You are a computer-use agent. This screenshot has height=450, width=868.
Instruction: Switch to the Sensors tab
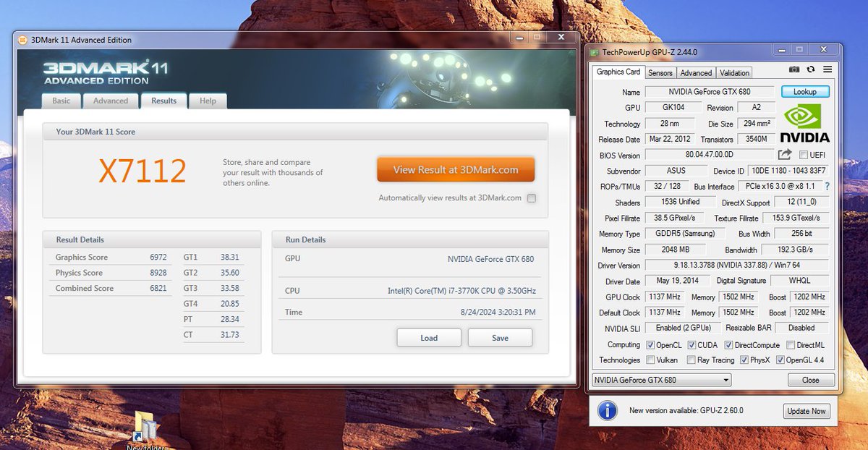click(x=660, y=72)
